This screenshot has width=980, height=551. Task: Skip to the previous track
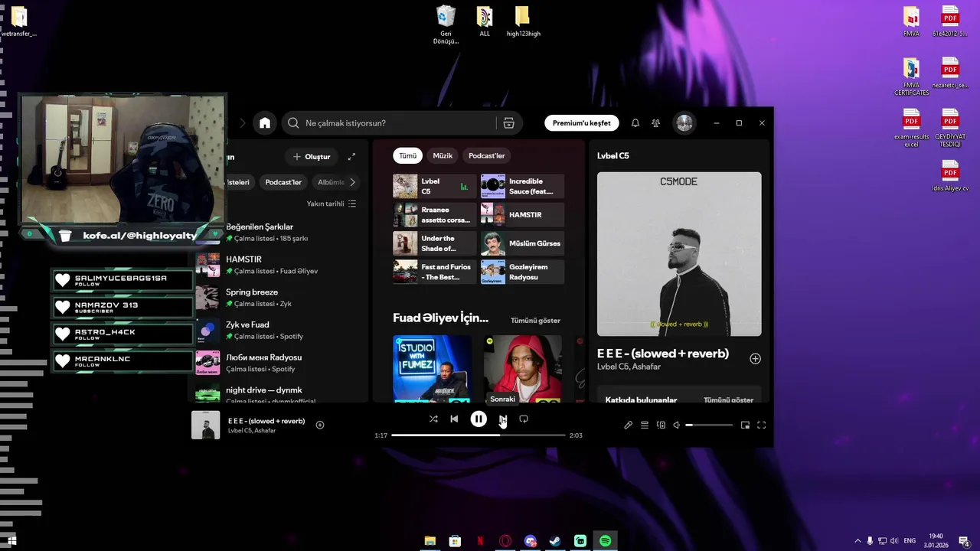click(x=454, y=419)
